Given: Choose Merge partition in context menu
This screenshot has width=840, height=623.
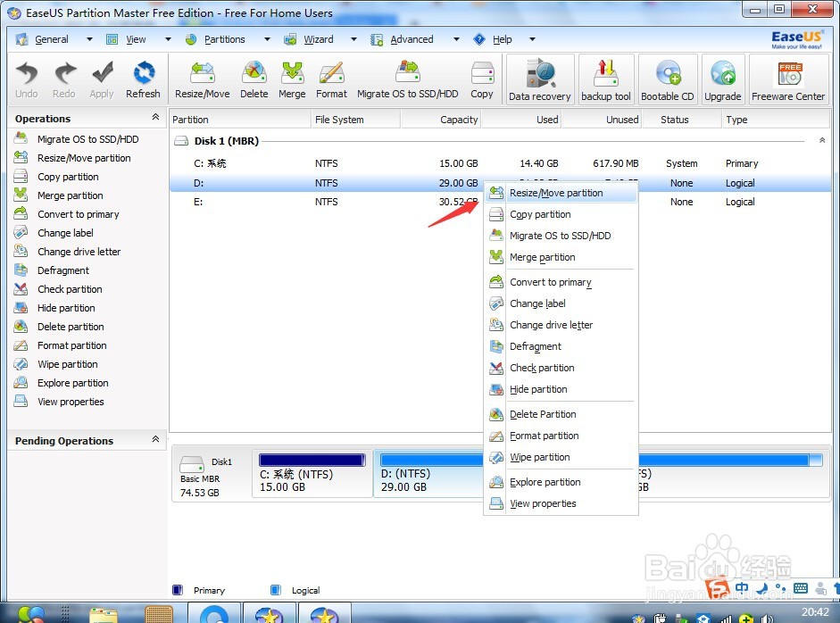Looking at the screenshot, I should [561, 257].
